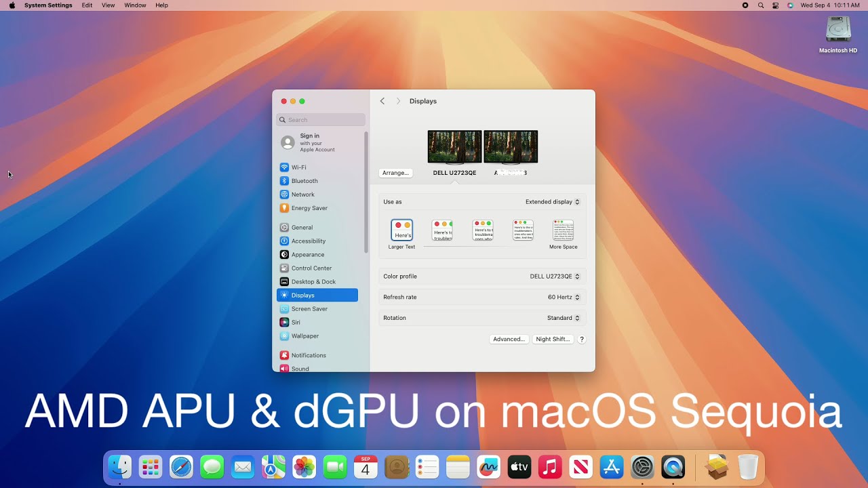Open the Apple menu
868x488 pixels.
point(12,5)
